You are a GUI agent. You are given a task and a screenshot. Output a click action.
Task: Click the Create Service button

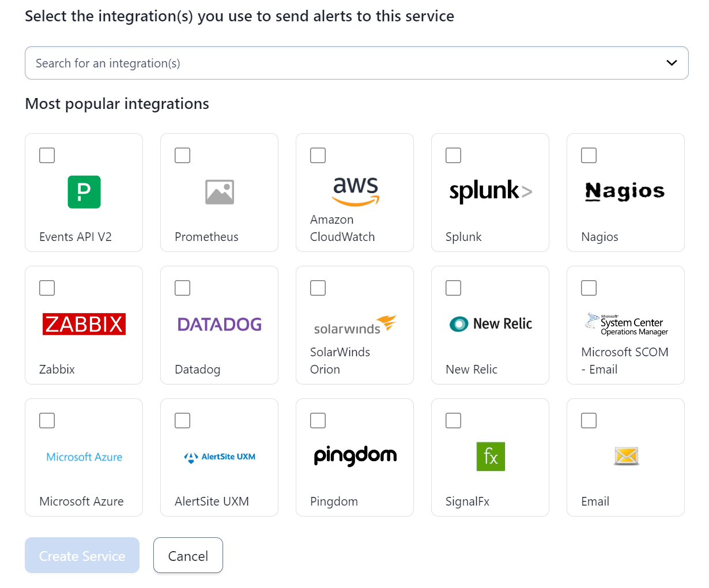[x=82, y=556]
